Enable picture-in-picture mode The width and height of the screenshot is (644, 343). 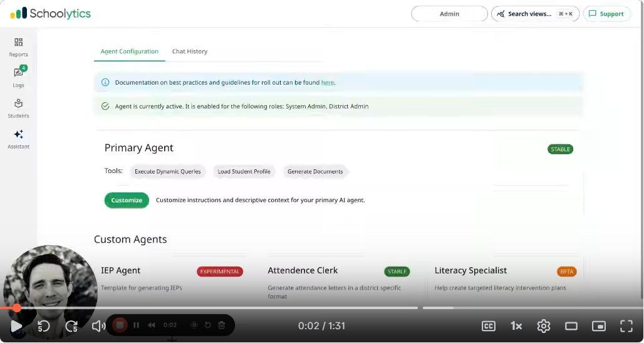599,326
